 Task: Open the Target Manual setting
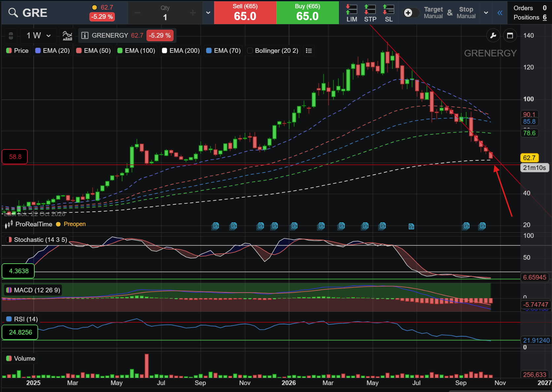point(433,13)
